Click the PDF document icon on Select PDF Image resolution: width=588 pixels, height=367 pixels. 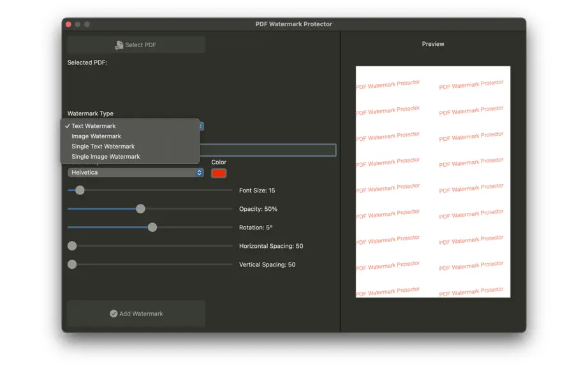[x=119, y=45]
